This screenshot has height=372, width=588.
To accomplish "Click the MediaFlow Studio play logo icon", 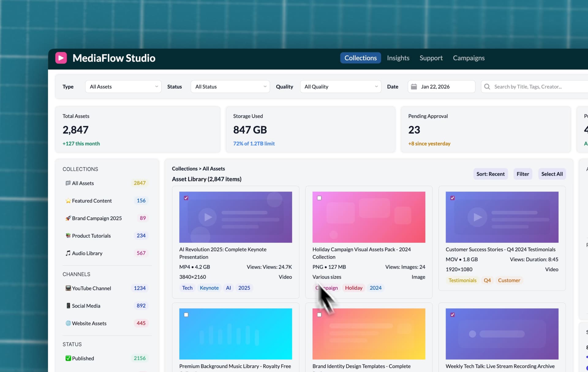I will coord(61,58).
